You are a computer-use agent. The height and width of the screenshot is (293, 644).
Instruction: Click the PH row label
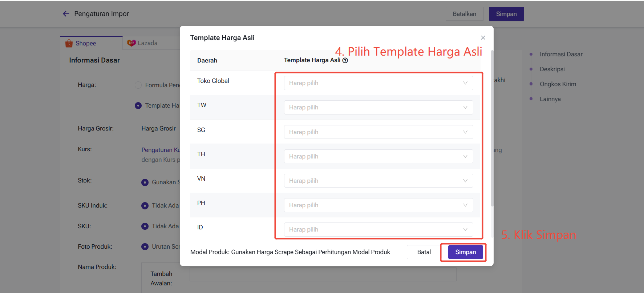201,203
